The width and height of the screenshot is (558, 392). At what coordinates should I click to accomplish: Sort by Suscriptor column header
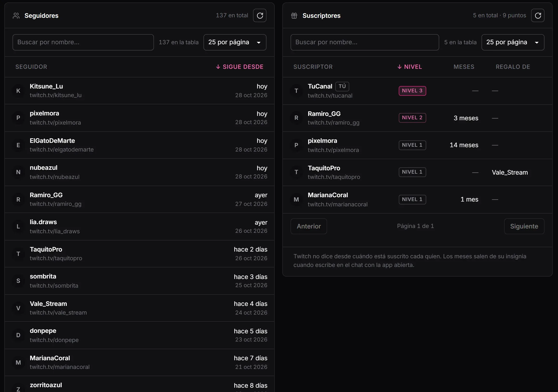coord(313,67)
